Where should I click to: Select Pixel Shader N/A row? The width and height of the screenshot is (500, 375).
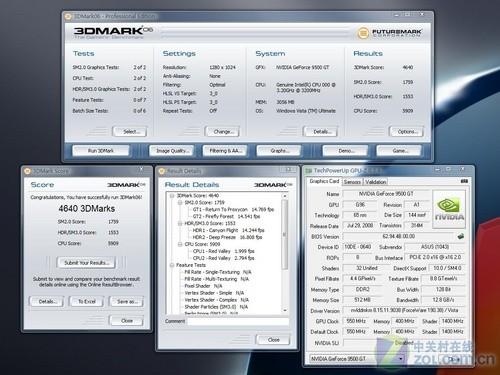(203, 286)
